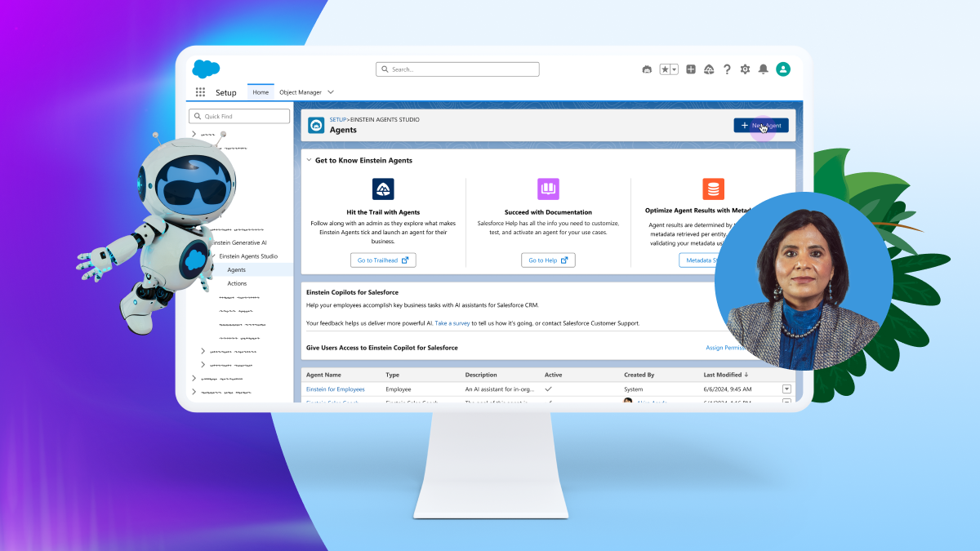Image resolution: width=980 pixels, height=551 pixels.
Task: Open the Setup gear icon
Action: [745, 69]
